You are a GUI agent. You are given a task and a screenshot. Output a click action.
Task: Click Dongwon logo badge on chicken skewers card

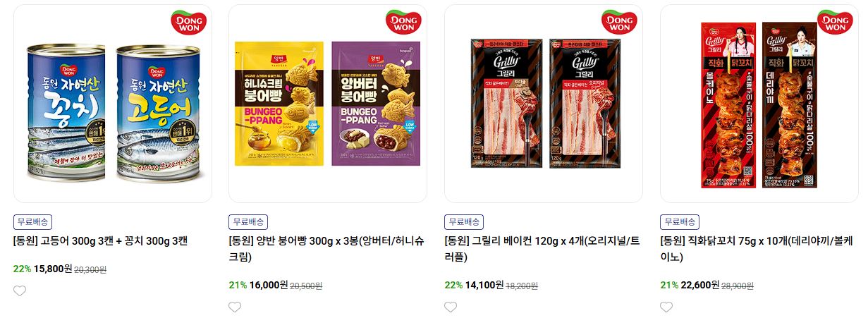click(x=835, y=23)
